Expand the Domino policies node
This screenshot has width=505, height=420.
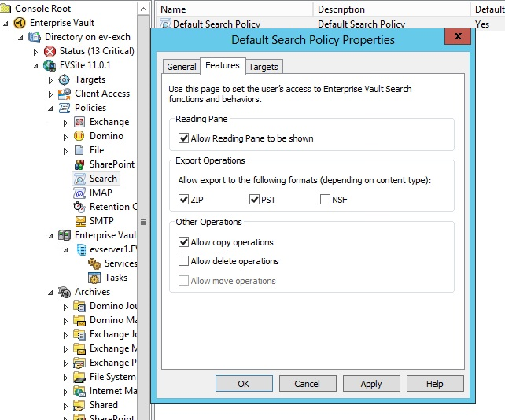point(65,137)
